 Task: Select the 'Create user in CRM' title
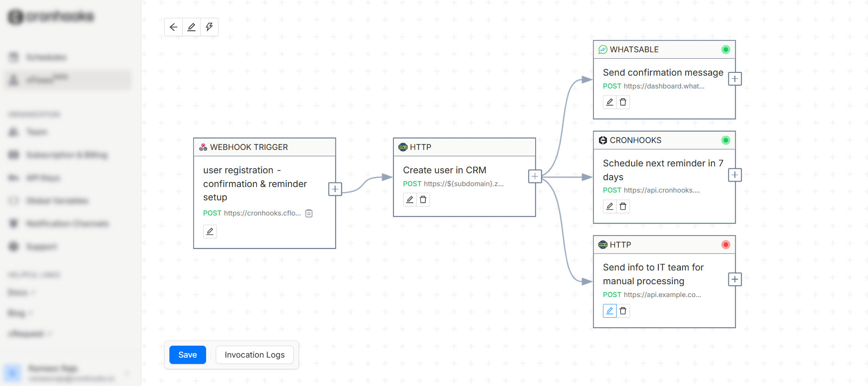click(444, 170)
